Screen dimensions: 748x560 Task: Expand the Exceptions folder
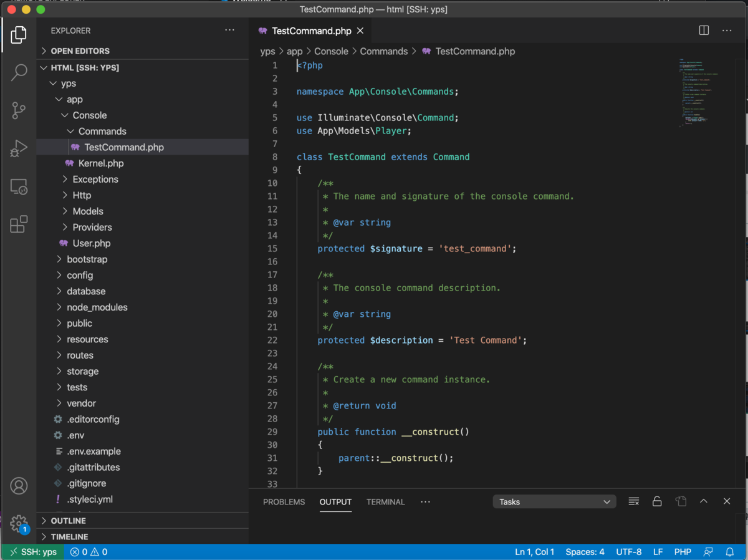click(x=142, y=179)
